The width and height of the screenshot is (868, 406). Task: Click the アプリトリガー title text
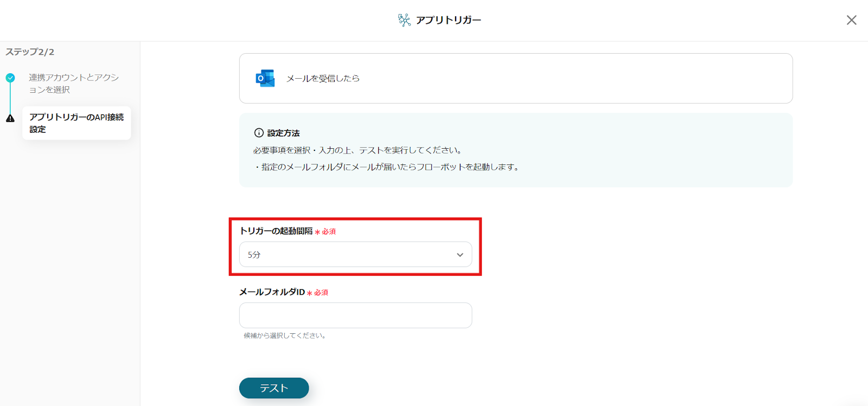point(448,20)
